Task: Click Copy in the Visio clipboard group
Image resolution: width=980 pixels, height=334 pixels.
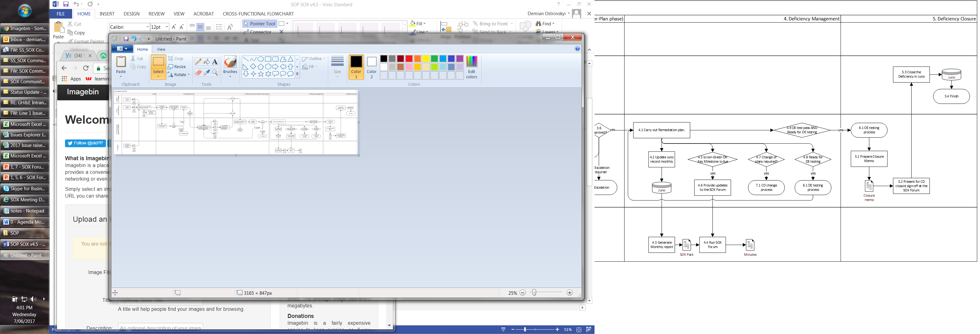Action: pos(76,33)
